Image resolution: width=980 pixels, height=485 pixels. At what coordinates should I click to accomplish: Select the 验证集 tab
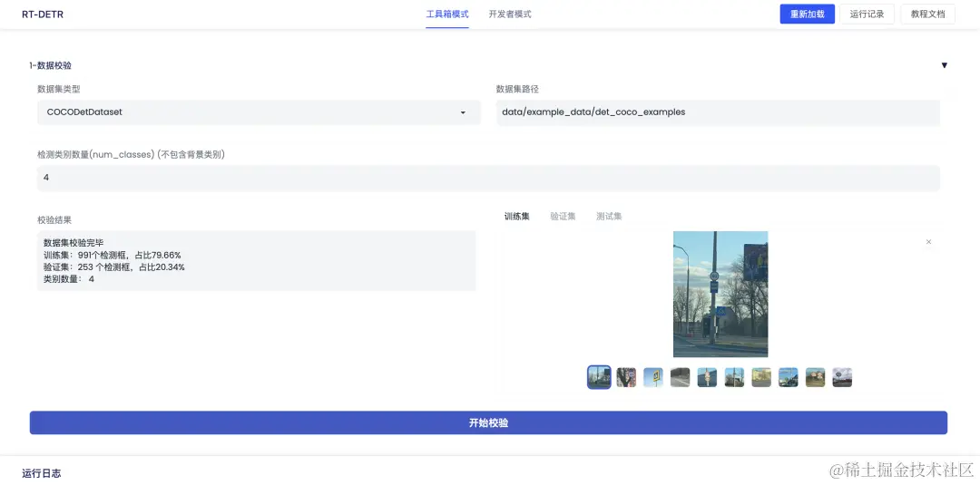563,216
